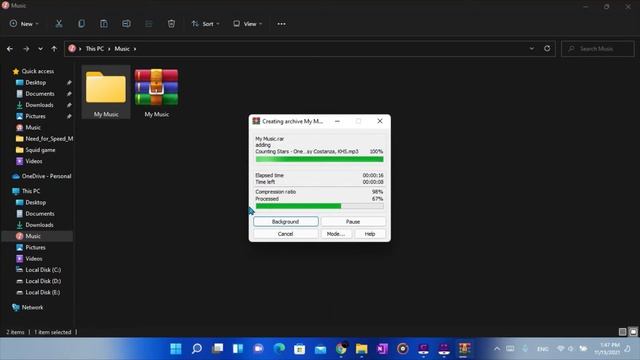Open Videos under Quick access
The width and height of the screenshot is (640, 360).
34,161
